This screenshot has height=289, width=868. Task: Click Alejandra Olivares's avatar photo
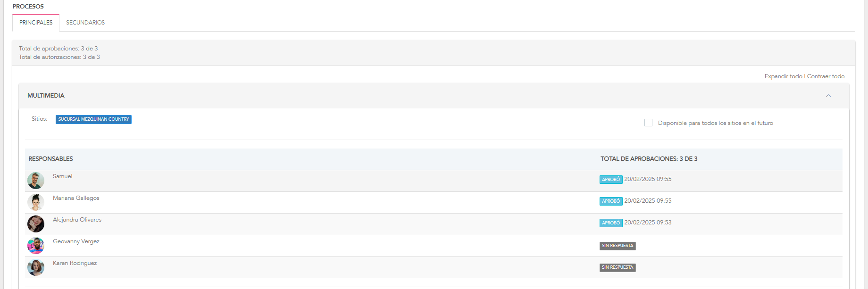pyautogui.click(x=36, y=224)
